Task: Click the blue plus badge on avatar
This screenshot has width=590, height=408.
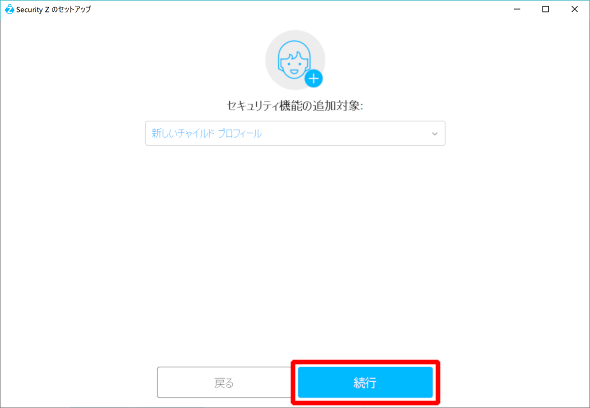Action: point(313,79)
